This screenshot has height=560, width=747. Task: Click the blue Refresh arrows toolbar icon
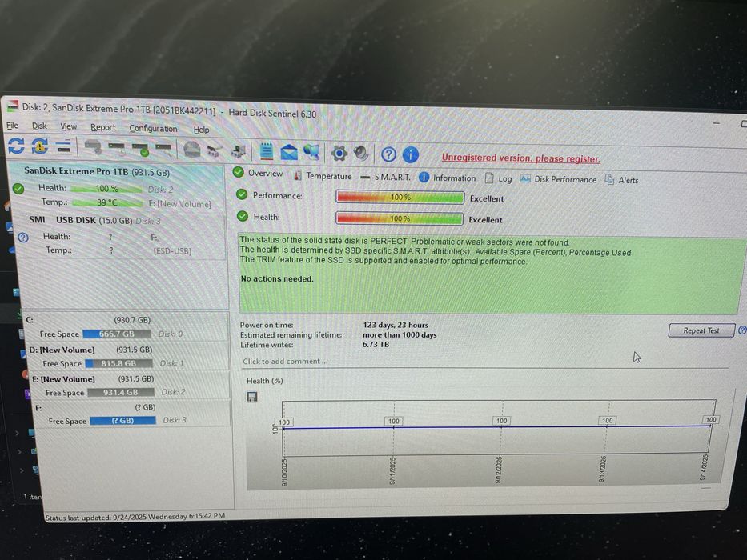[16, 146]
